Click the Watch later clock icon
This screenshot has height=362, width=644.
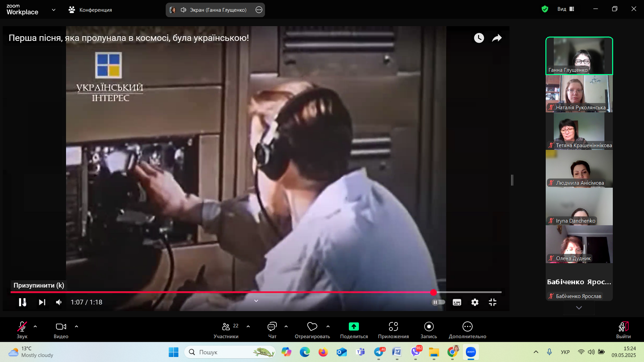479,38
